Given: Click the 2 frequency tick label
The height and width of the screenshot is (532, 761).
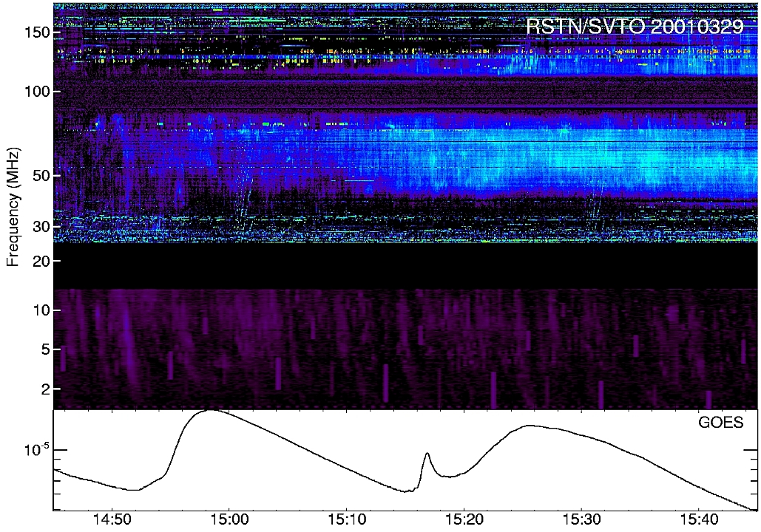Looking at the screenshot, I should [x=46, y=389].
